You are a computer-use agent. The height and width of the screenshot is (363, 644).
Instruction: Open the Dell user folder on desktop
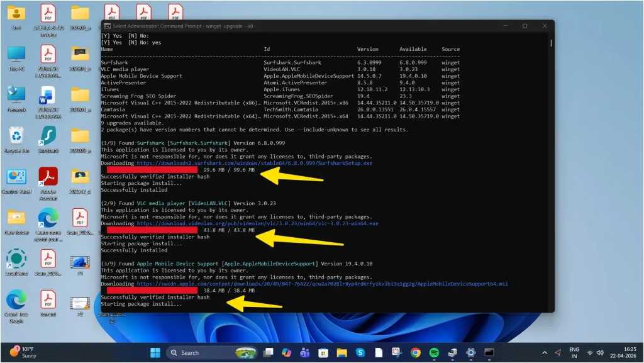coord(16,17)
